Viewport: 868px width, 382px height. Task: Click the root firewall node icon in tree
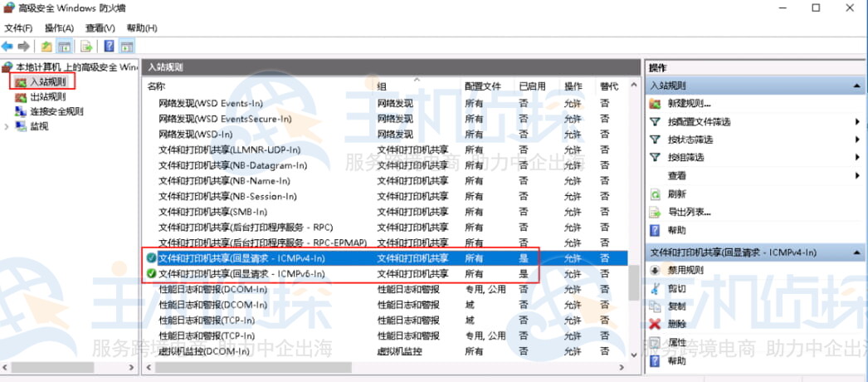[x=7, y=67]
